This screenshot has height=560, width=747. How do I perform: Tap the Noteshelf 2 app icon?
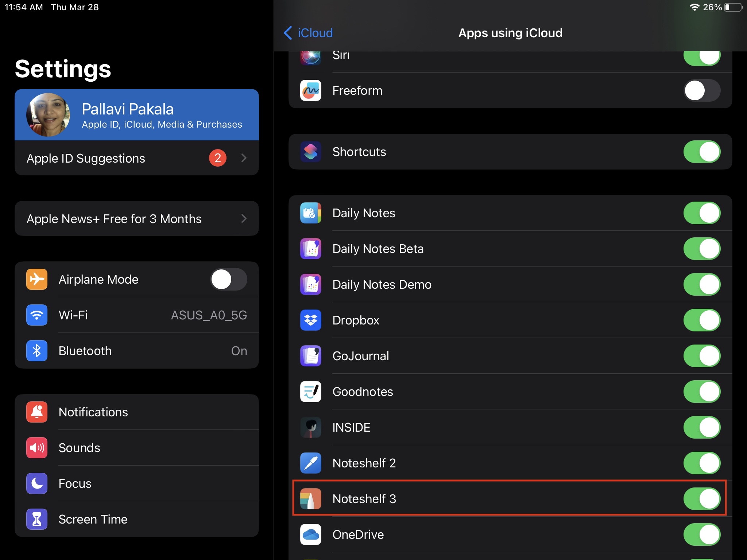click(310, 463)
